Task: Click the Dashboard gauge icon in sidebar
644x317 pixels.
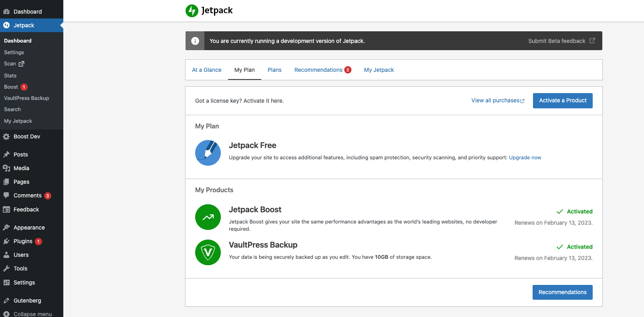Action: tap(6, 12)
